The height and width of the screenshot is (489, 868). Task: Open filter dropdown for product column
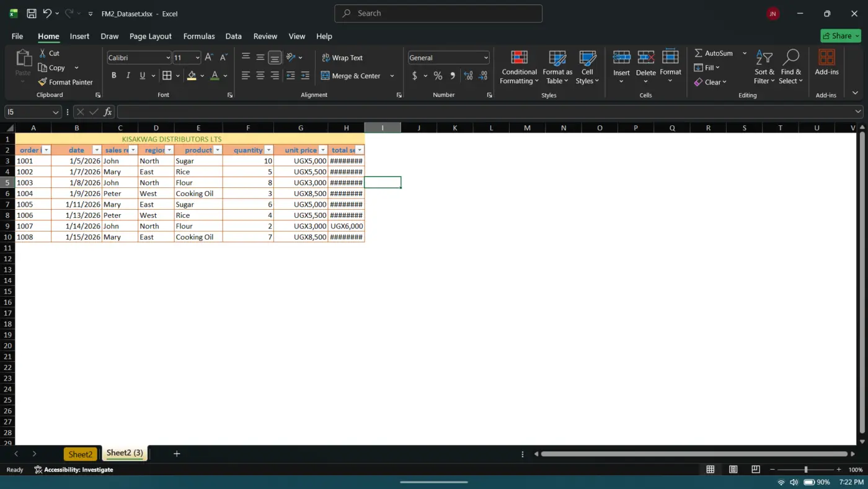[x=218, y=150]
